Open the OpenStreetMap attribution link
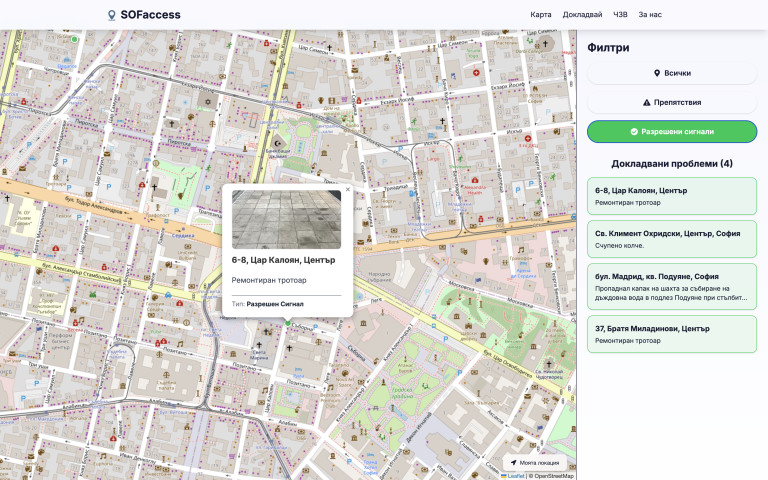This screenshot has height=480, width=768. click(x=553, y=476)
